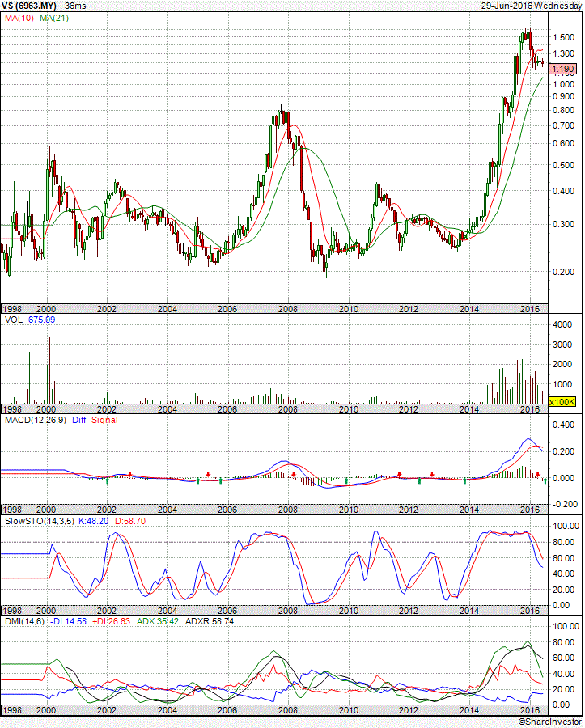The width and height of the screenshot is (585, 728).
Task: Click the 1.000 price axis label
Action: 564,84
